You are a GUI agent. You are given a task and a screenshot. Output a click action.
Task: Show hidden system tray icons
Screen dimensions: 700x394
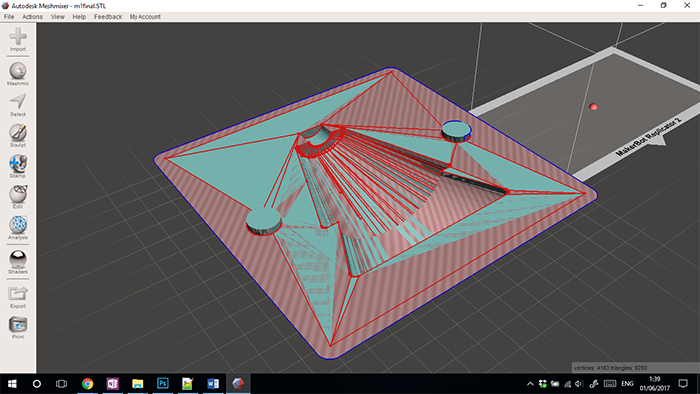click(x=530, y=384)
